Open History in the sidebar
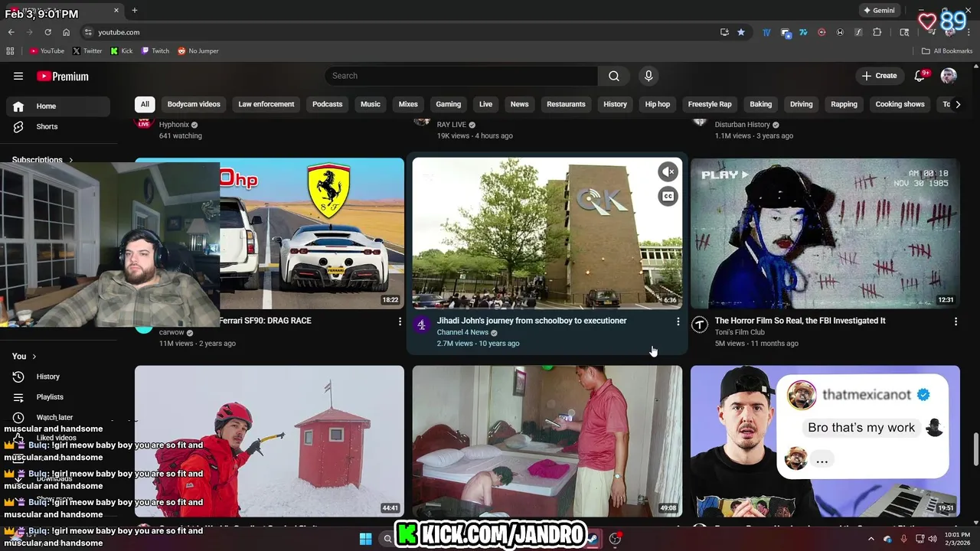The image size is (980, 551). click(58, 377)
